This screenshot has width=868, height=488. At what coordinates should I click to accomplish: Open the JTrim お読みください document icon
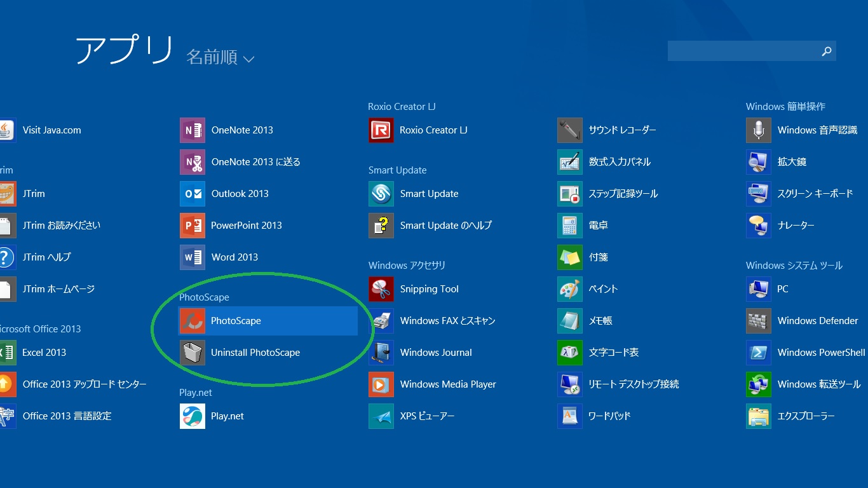coord(7,226)
